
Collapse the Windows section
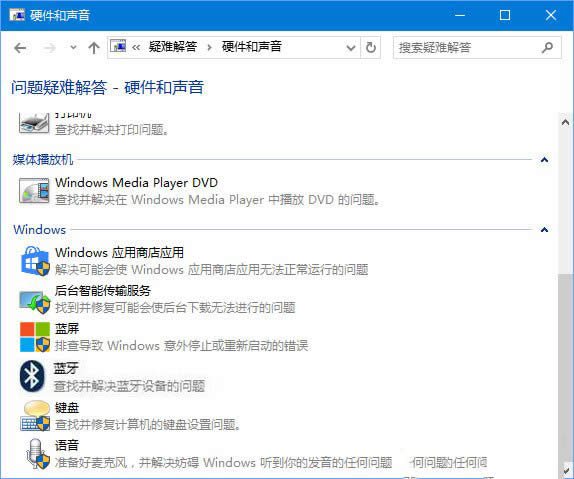pyautogui.click(x=544, y=230)
